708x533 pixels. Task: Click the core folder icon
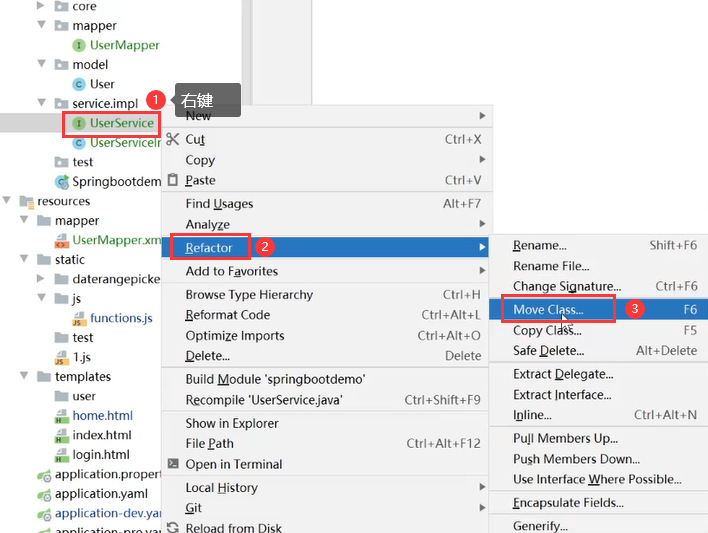point(61,6)
